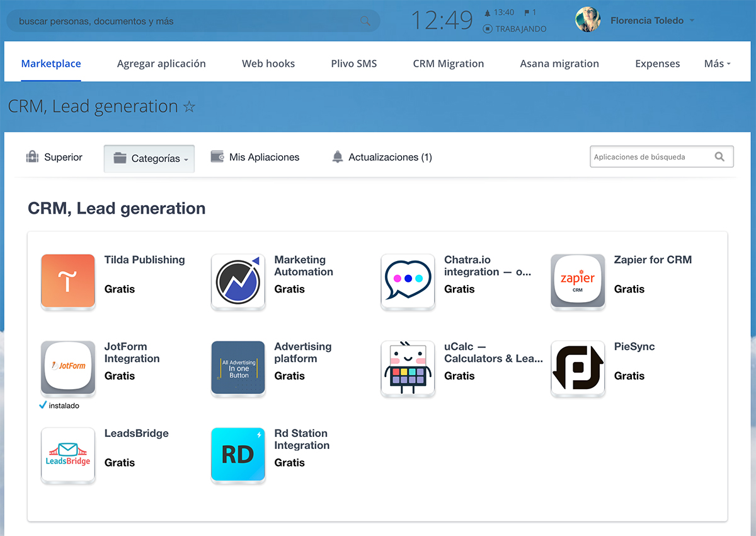Open the Tilda Publishing app icon
This screenshot has width=756, height=536.
[68, 281]
